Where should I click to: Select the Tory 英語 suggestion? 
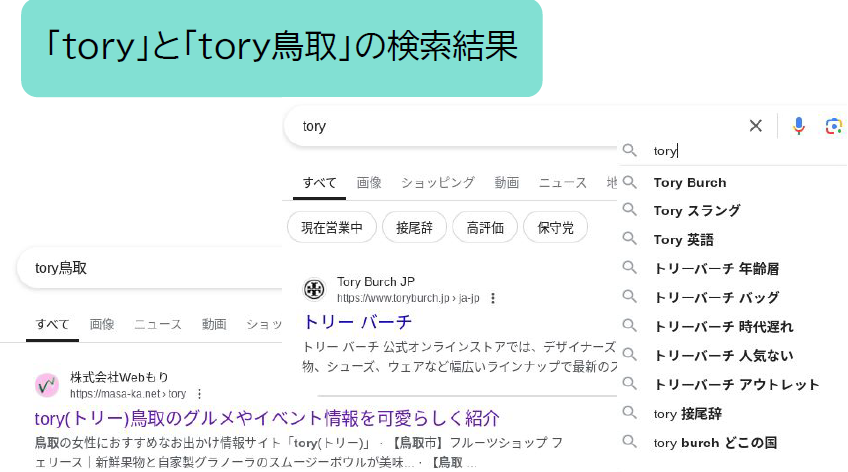683,240
